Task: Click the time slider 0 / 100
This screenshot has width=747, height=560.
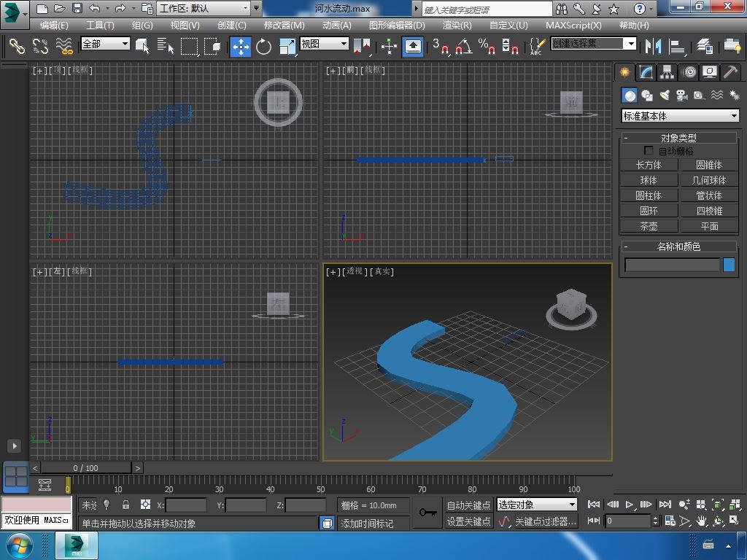Action: point(86,468)
